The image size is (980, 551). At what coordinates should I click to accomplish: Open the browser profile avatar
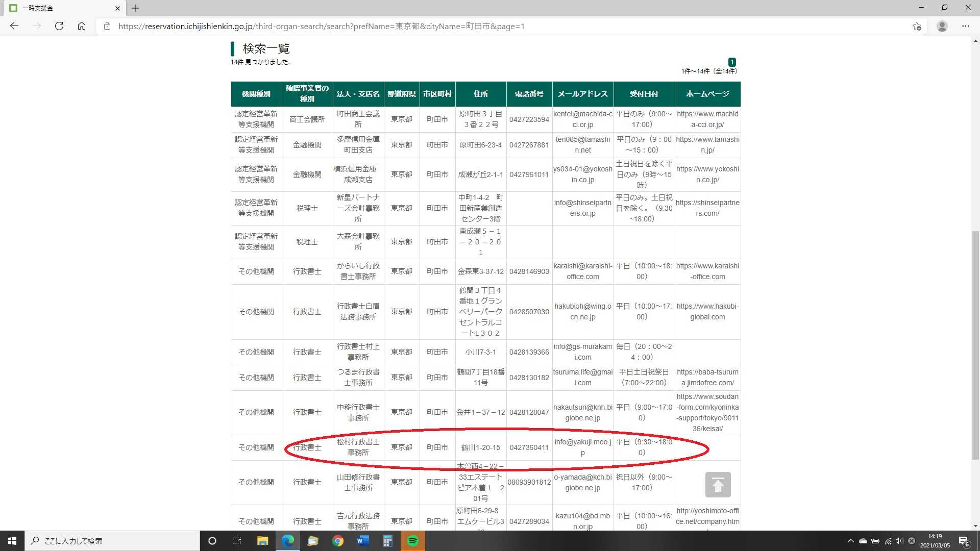click(942, 26)
